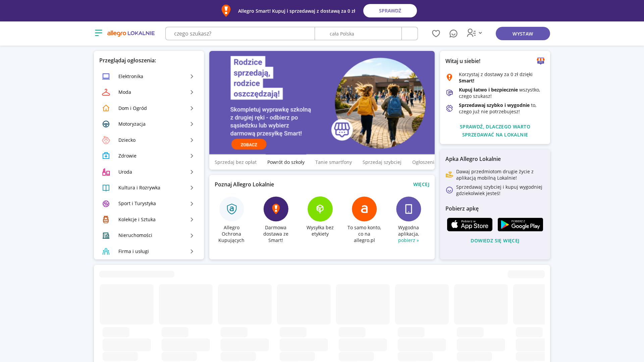Click the Dom i Ogród house icon
Image resolution: width=644 pixels, height=362 pixels.
pyautogui.click(x=106, y=108)
